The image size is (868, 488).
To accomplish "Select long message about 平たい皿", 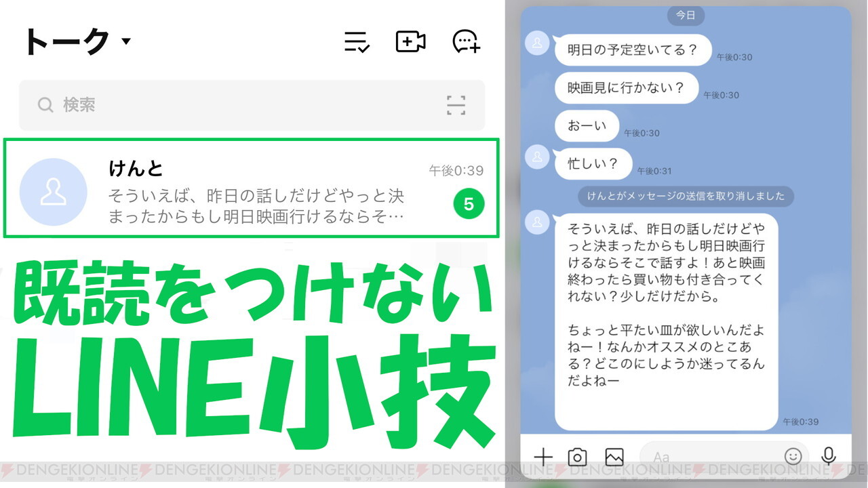I will click(x=666, y=321).
